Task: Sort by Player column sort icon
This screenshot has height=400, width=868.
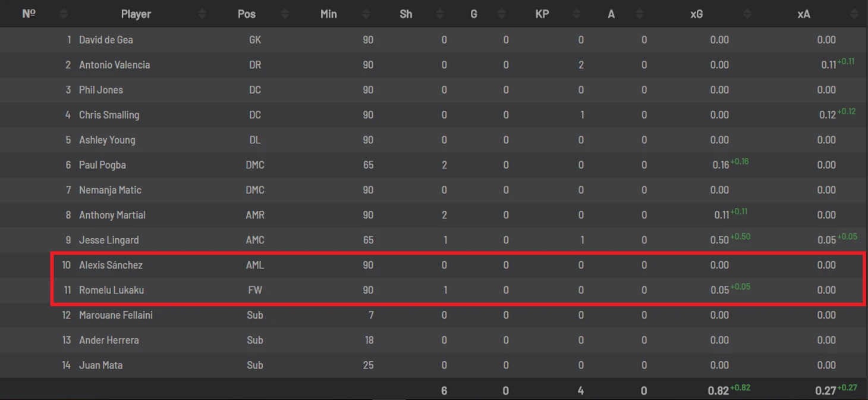Action: point(202,14)
